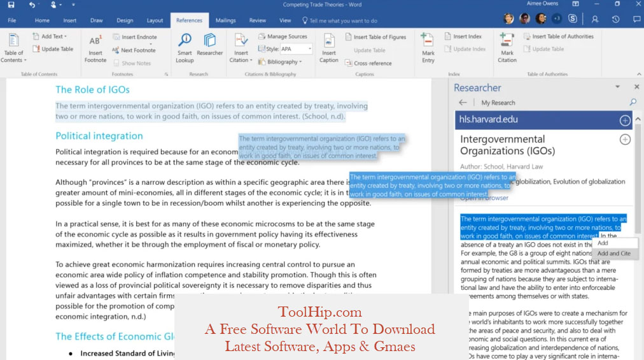This screenshot has width=644, height=360.
Task: Open the Ribbon Display Options icon
Action: pyautogui.click(x=575, y=4)
